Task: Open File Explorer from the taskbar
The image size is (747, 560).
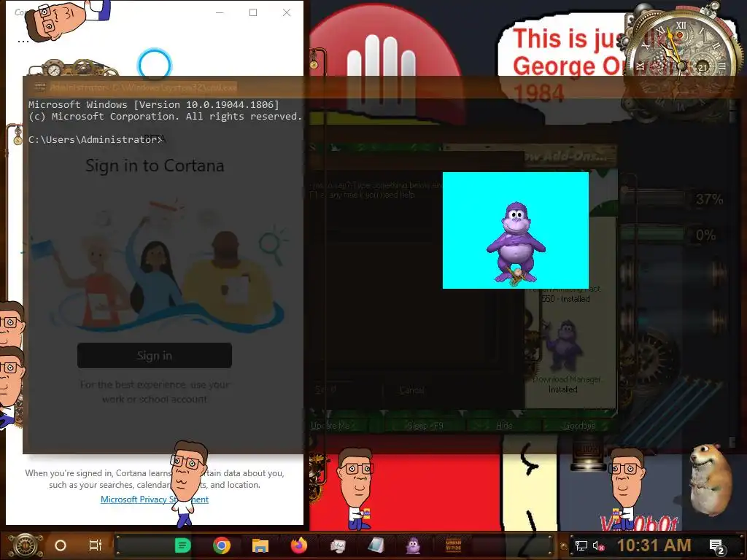Action: coord(260,545)
